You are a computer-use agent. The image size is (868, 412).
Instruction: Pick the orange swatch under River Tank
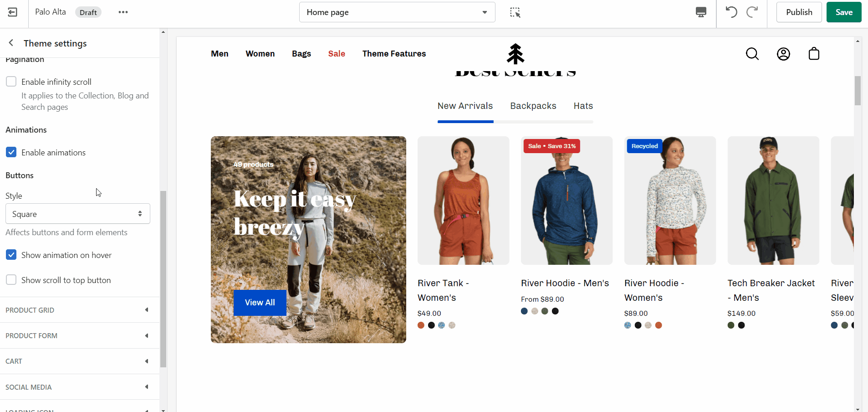(421, 325)
